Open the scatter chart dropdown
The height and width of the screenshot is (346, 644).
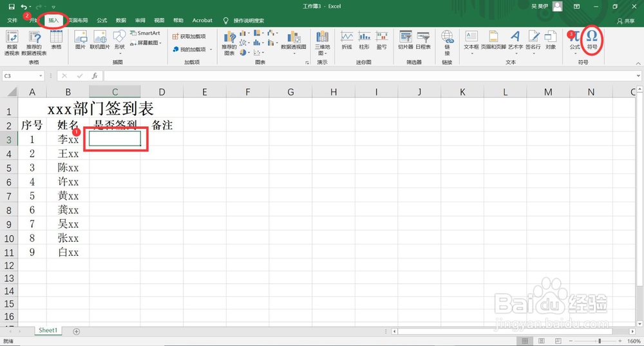coord(258,53)
